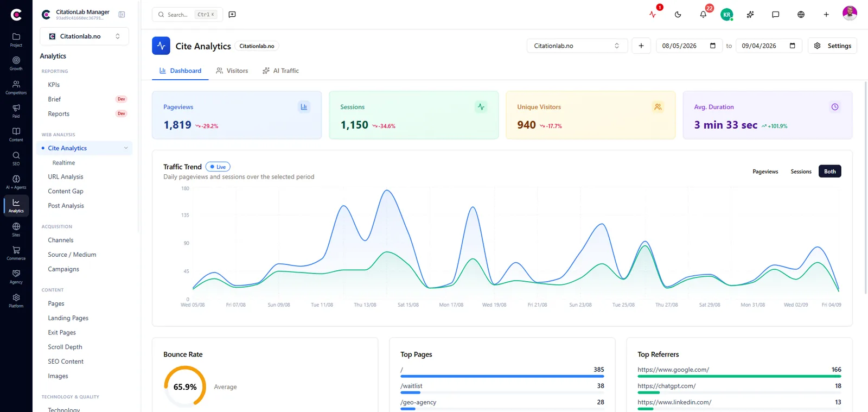
Task: Open the SEO section icon
Action: coord(16,159)
